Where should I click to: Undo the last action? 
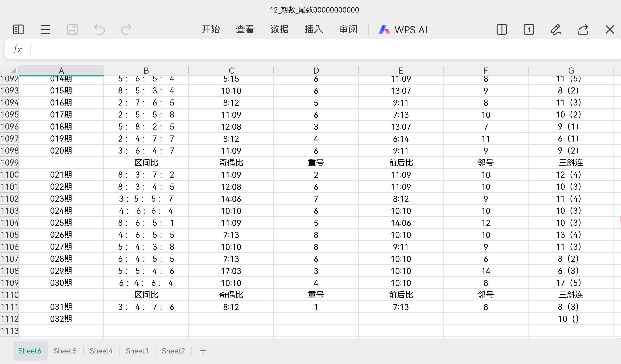(x=100, y=29)
